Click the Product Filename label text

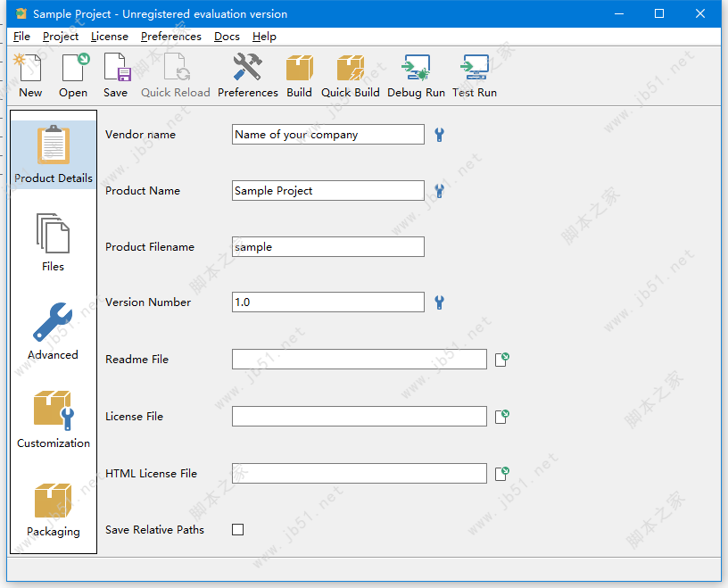click(150, 247)
